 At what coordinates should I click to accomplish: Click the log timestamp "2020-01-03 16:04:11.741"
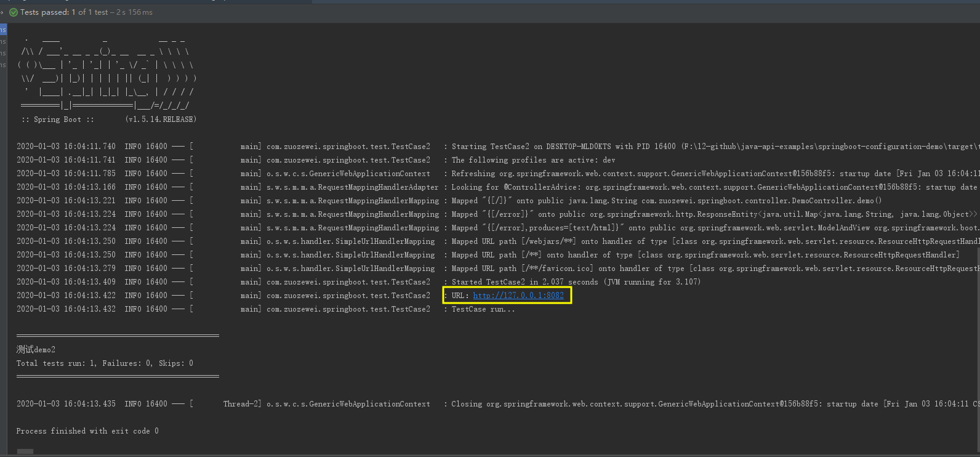[66, 160]
